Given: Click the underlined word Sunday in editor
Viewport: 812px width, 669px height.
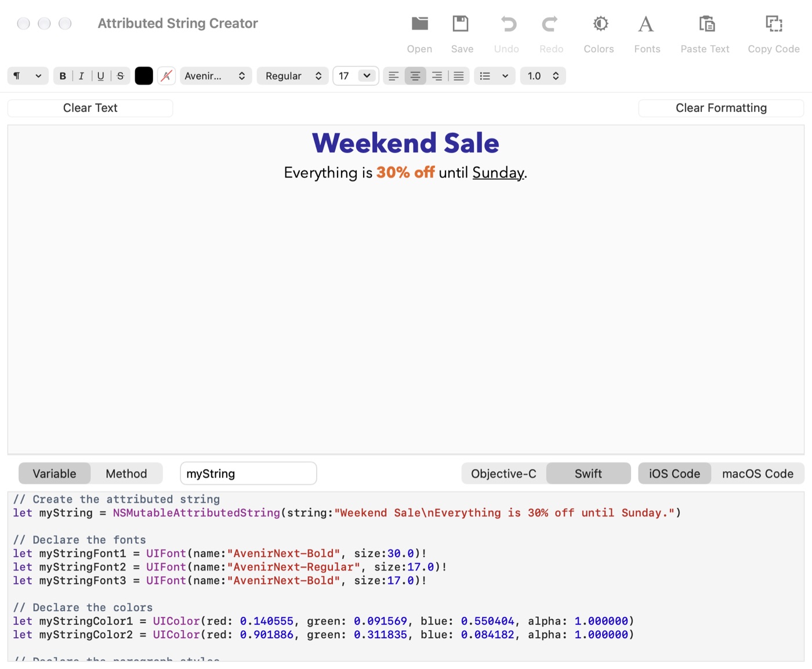Looking at the screenshot, I should coord(498,173).
